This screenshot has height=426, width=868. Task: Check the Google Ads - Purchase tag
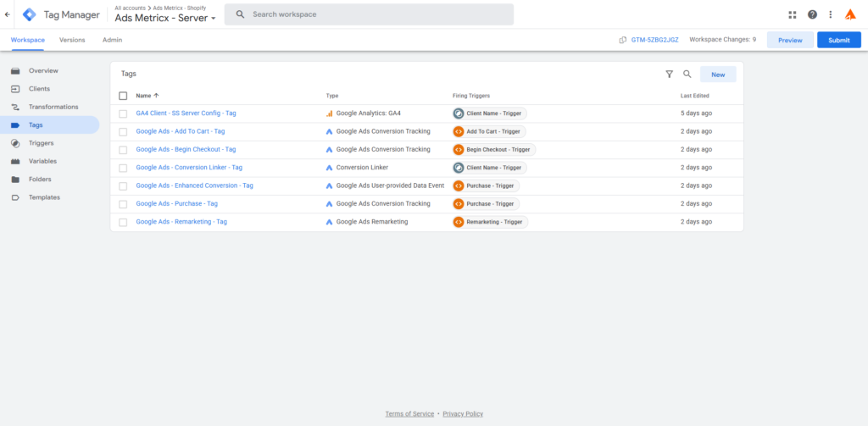123,204
